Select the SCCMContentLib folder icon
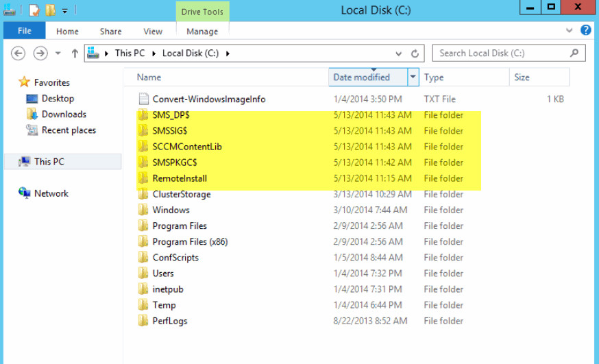 (x=143, y=147)
